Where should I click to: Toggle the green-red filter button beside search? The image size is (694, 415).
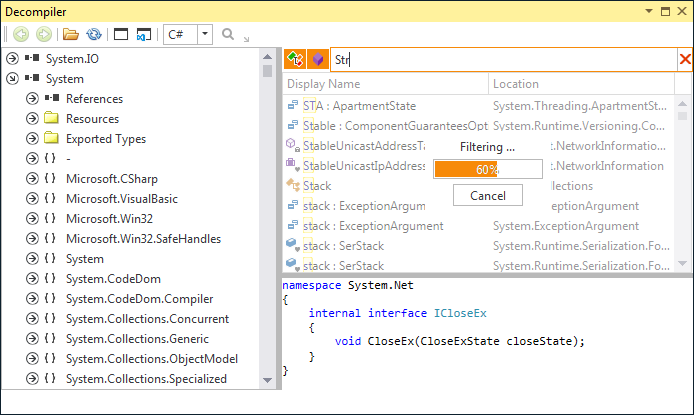295,59
